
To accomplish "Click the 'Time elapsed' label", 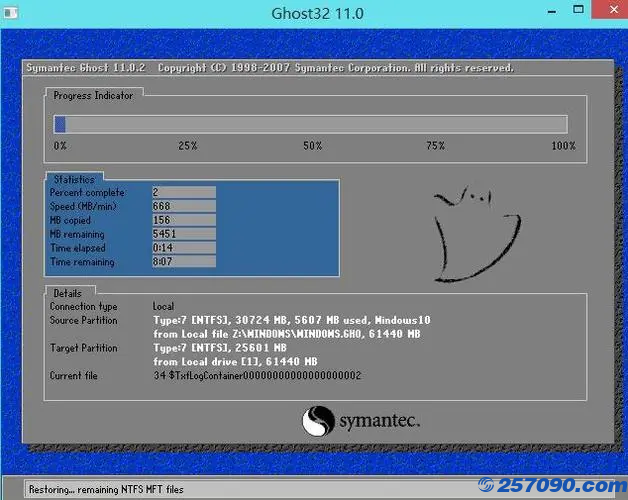I will (78, 248).
